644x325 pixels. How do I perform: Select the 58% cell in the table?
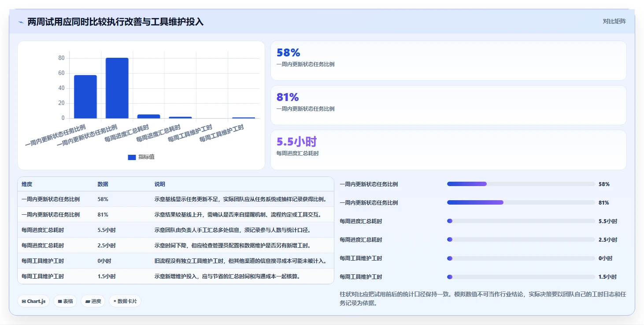pyautogui.click(x=103, y=199)
